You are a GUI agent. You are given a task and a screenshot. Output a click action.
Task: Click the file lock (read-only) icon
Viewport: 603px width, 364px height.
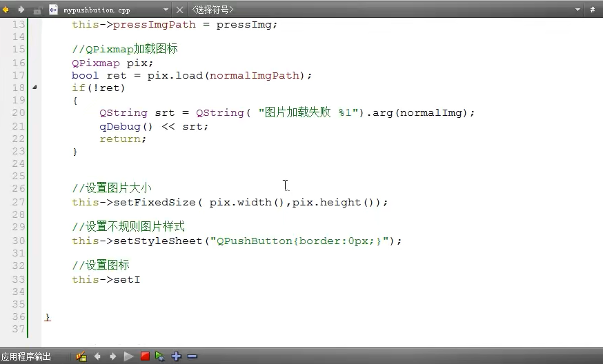(x=37, y=10)
